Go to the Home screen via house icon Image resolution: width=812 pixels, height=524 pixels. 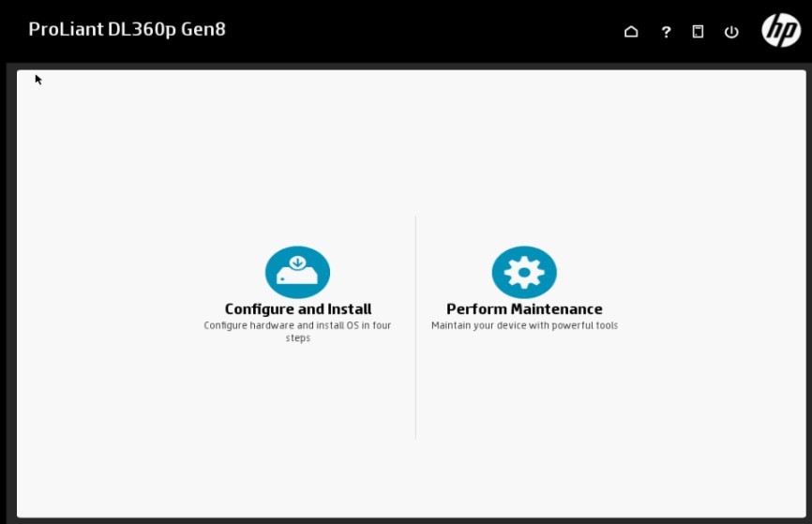point(631,32)
